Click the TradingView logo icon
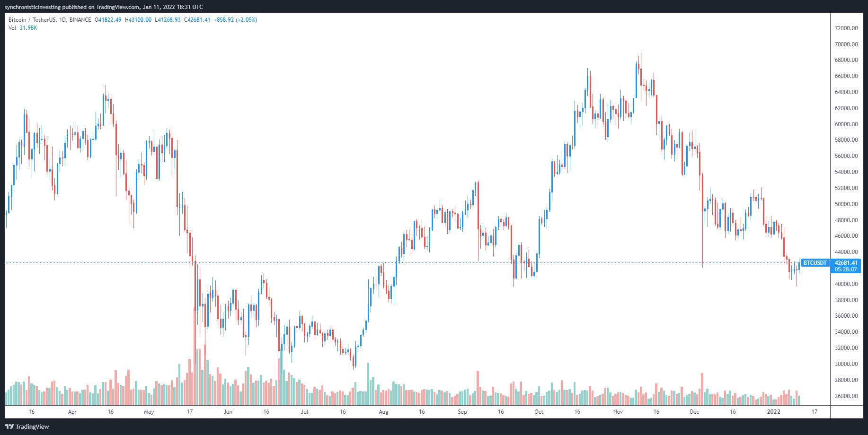 click(9, 426)
